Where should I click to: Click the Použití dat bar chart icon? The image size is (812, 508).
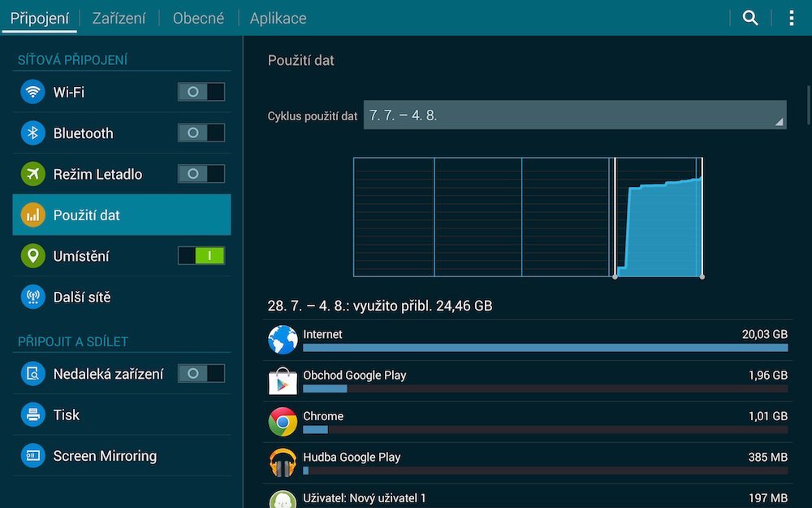(x=32, y=214)
